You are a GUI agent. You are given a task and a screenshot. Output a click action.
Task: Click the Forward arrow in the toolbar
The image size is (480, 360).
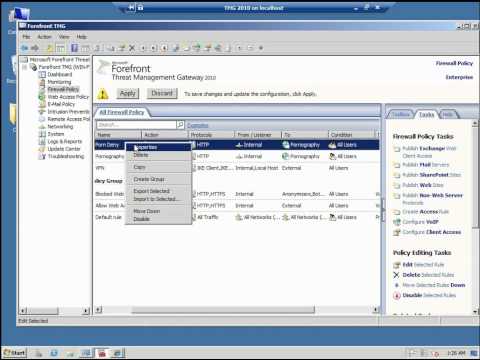[x=35, y=48]
